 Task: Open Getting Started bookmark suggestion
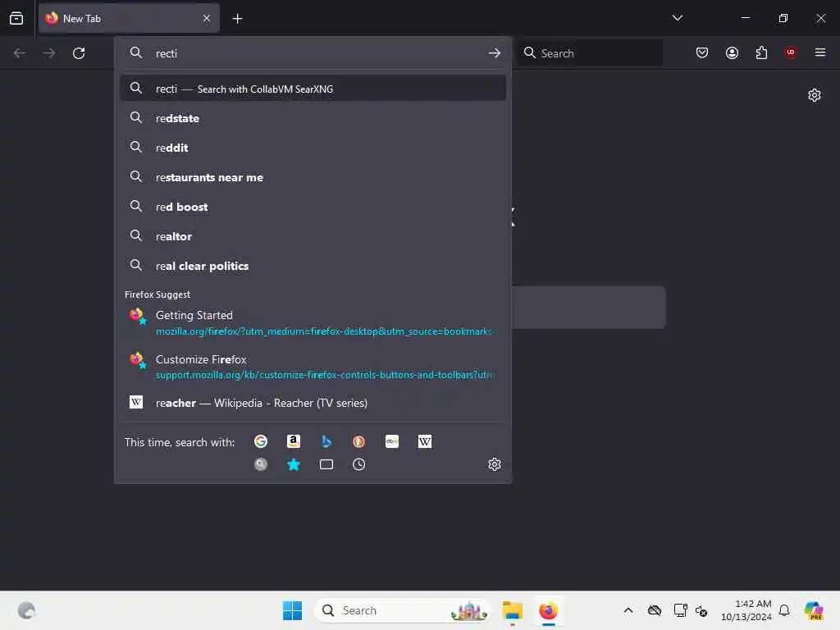313,323
